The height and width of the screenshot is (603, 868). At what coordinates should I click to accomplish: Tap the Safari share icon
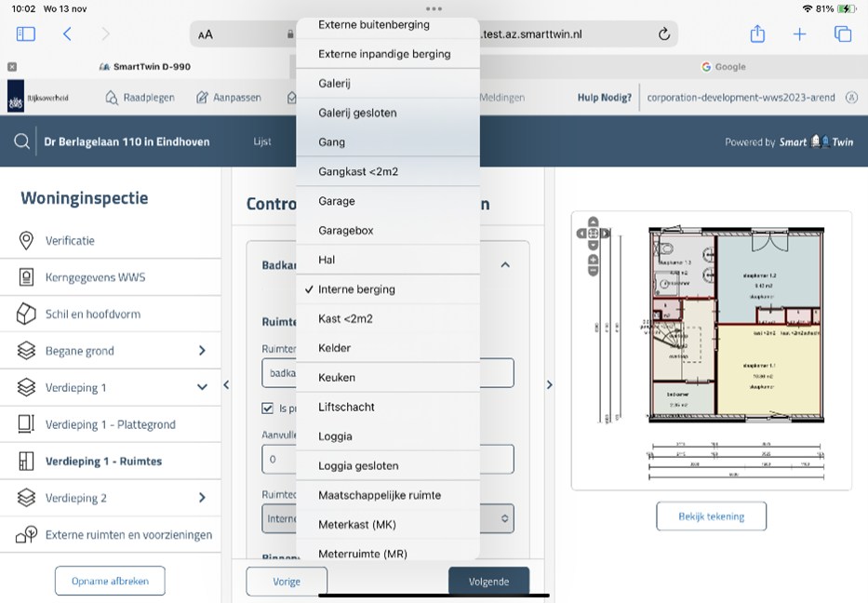coord(757,34)
